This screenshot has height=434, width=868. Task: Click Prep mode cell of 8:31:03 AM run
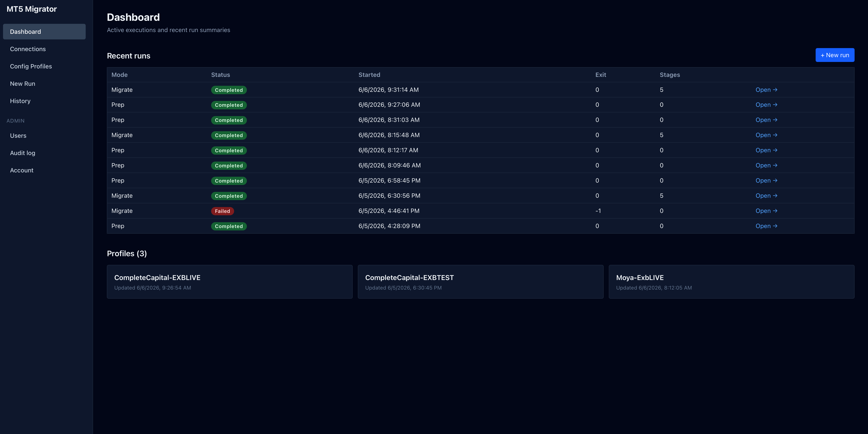pos(118,120)
